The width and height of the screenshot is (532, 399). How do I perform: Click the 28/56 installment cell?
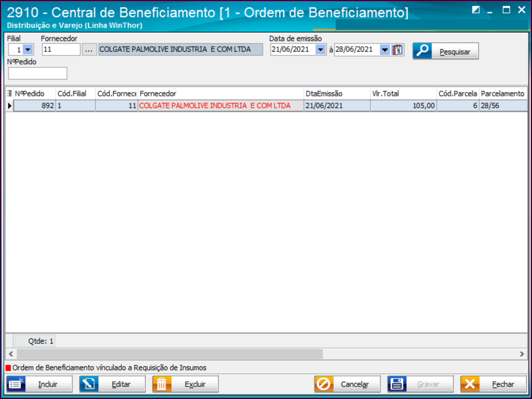coord(503,106)
